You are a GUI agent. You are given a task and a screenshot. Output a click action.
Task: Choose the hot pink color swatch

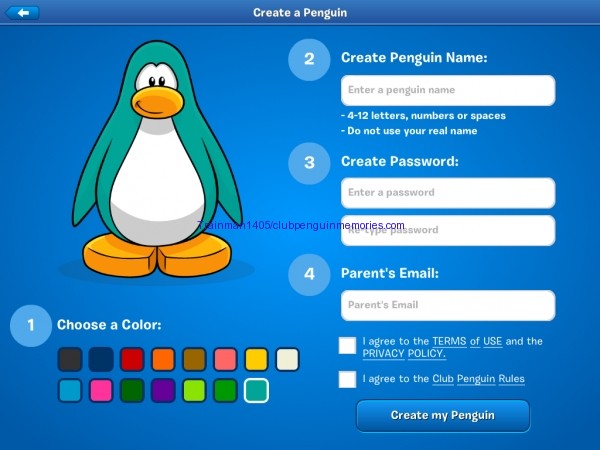pyautogui.click(x=101, y=391)
